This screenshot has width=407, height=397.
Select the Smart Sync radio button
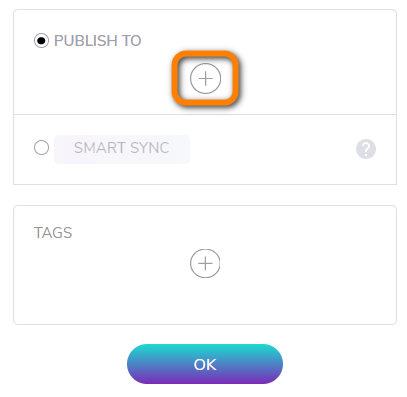pos(41,147)
